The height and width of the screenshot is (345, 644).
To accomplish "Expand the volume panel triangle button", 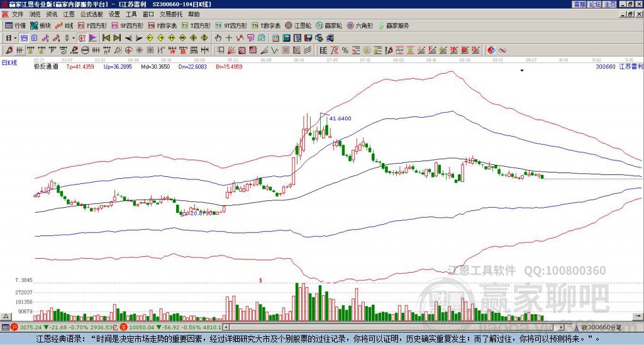I will click(x=6, y=317).
